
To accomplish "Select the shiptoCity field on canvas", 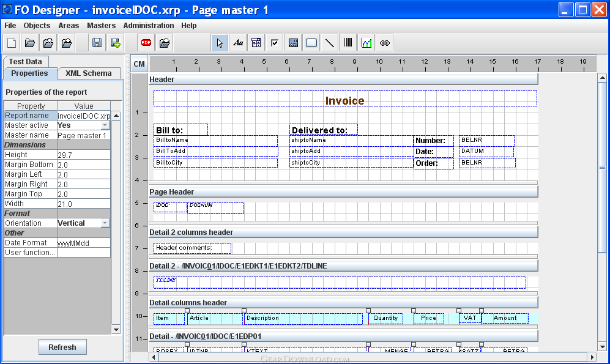I will [351, 163].
